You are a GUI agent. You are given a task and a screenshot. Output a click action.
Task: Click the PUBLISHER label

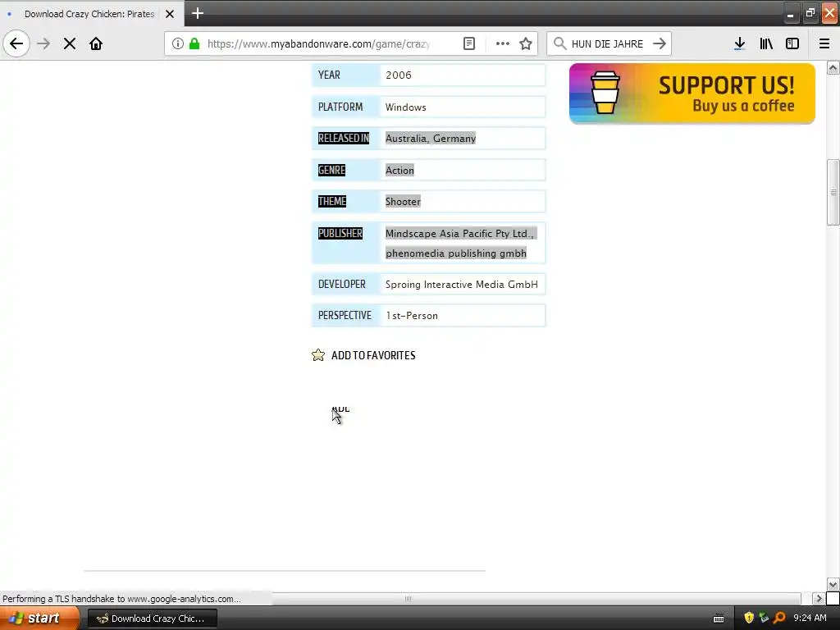[340, 234]
